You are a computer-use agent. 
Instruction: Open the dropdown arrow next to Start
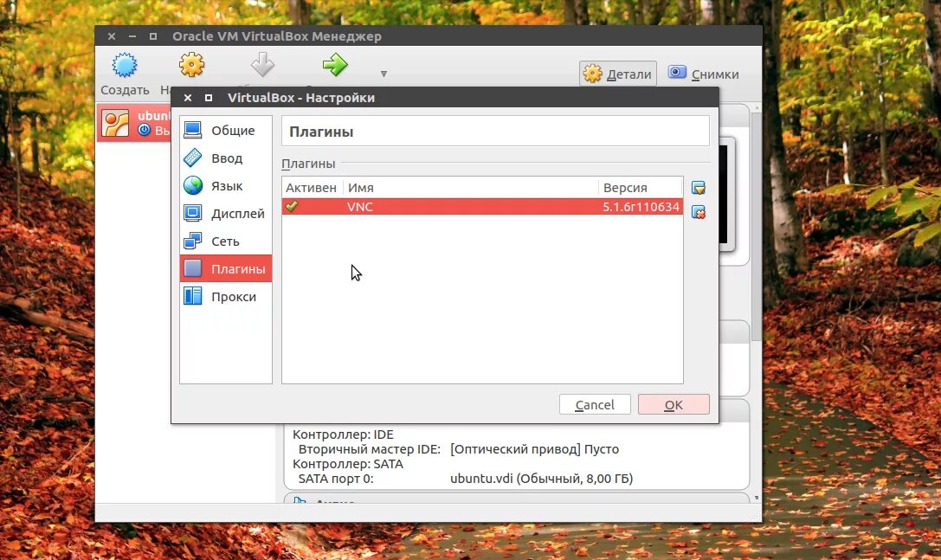[x=383, y=74]
